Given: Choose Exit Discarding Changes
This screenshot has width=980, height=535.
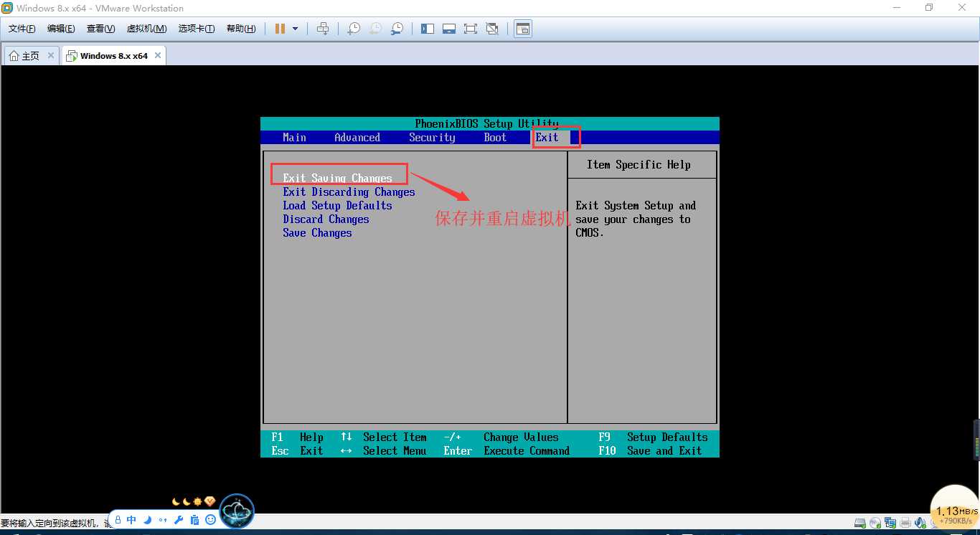Looking at the screenshot, I should [349, 191].
